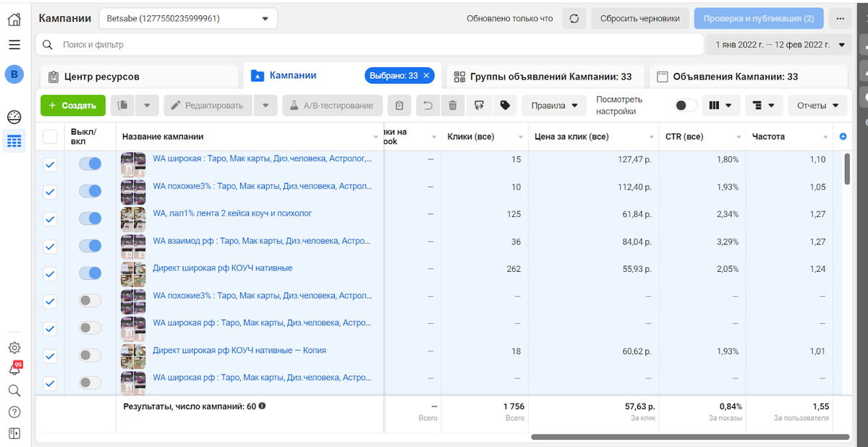Open the hamburger menu icon
Image resolution: width=868 pixels, height=447 pixels.
[x=14, y=45]
